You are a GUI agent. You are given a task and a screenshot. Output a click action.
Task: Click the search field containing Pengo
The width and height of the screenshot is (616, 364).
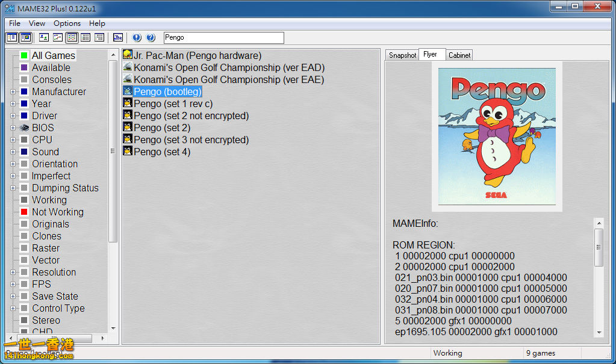point(223,38)
